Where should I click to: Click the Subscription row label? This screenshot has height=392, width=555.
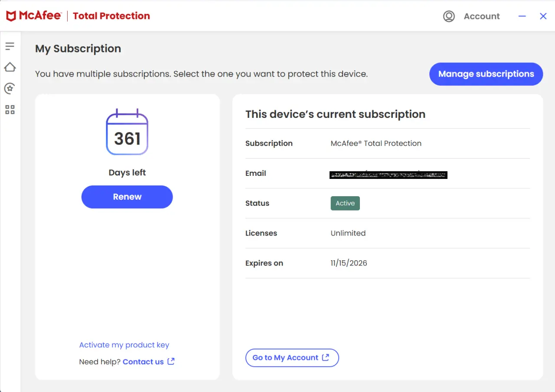(x=269, y=143)
